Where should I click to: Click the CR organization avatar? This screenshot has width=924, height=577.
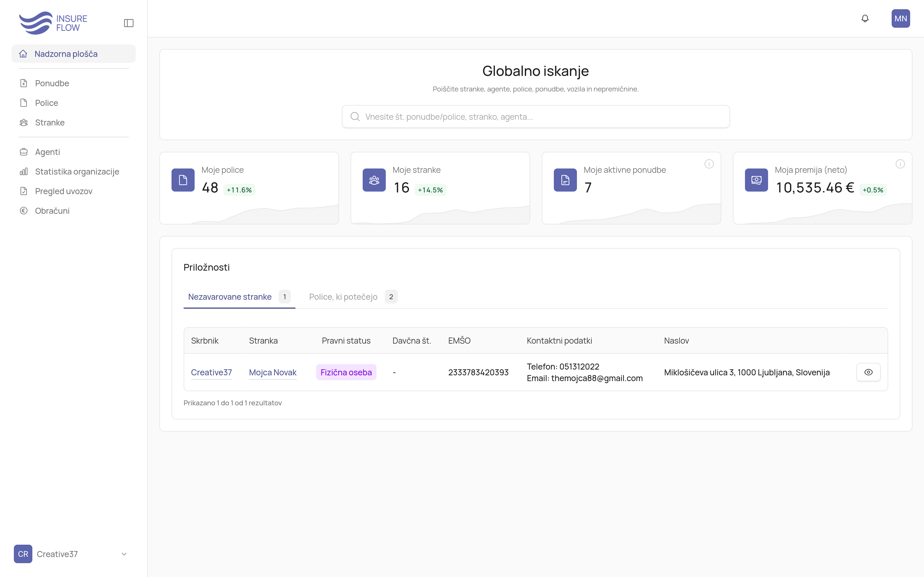23,554
